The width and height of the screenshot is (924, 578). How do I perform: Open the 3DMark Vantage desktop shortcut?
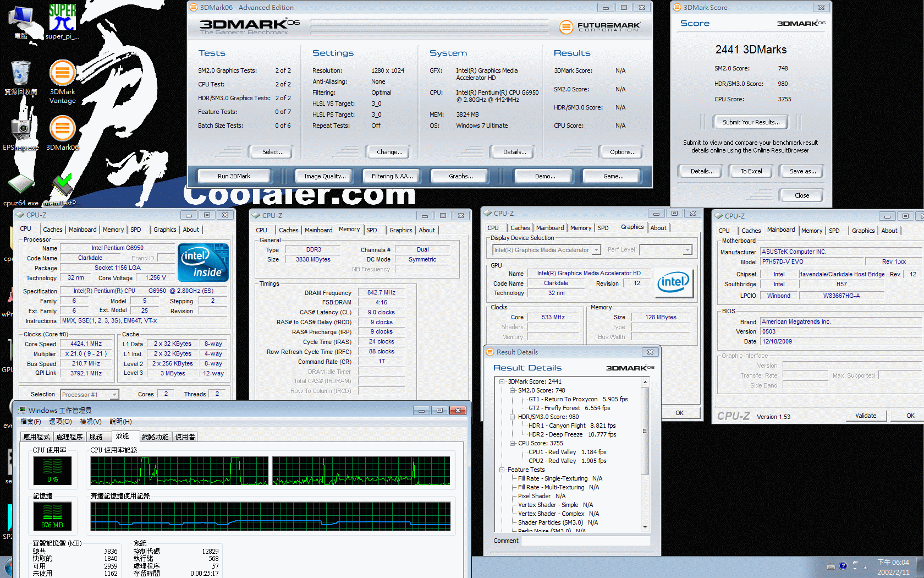click(62, 81)
